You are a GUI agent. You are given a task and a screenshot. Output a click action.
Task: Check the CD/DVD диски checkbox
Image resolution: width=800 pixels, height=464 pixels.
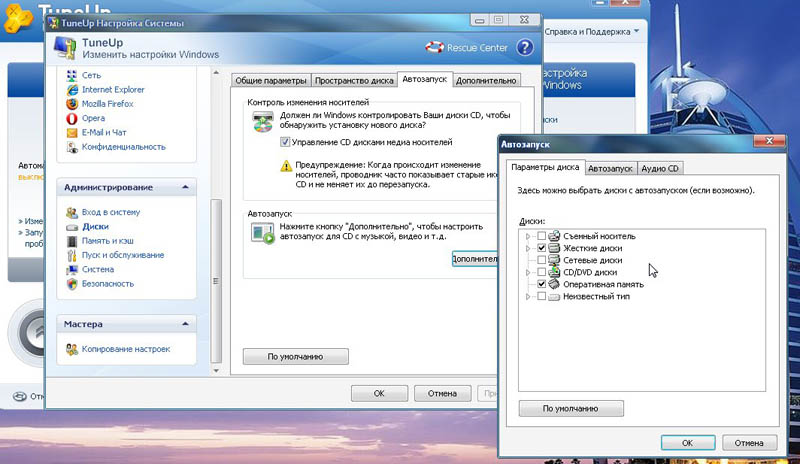click(x=542, y=272)
